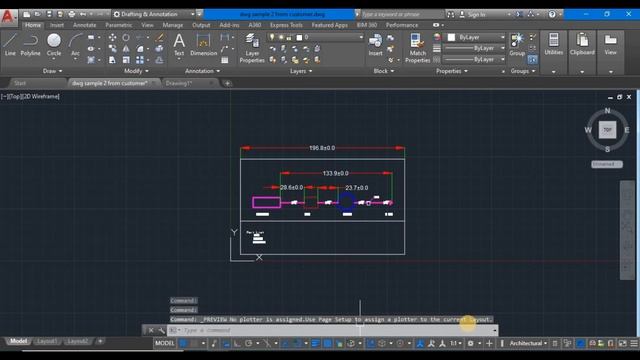Toggle Clean Screen icon in status bar
This screenshot has width=640, height=360.
(x=622, y=343)
